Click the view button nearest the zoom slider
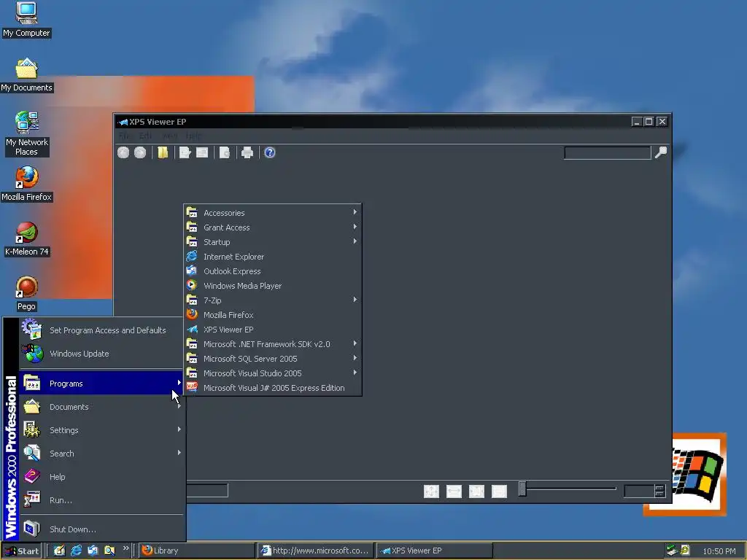This screenshot has height=560, width=747. coord(499,491)
